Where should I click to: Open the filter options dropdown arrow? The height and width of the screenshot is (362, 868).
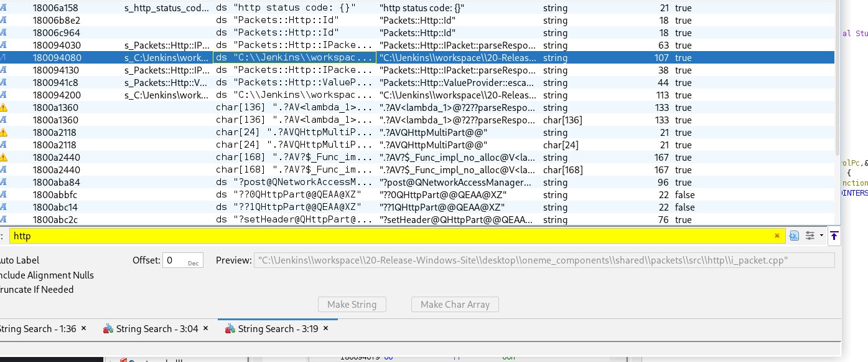click(x=821, y=236)
